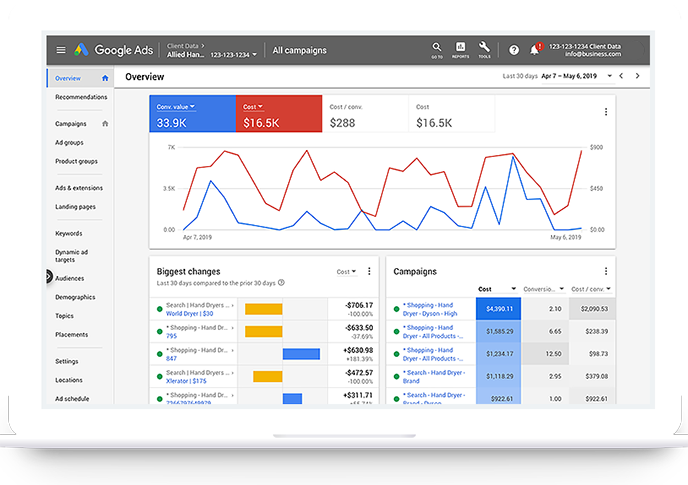Viewport: 688px width, 485px height.
Task: Expand the Client Data breadcrumb arrow
Action: (203, 46)
